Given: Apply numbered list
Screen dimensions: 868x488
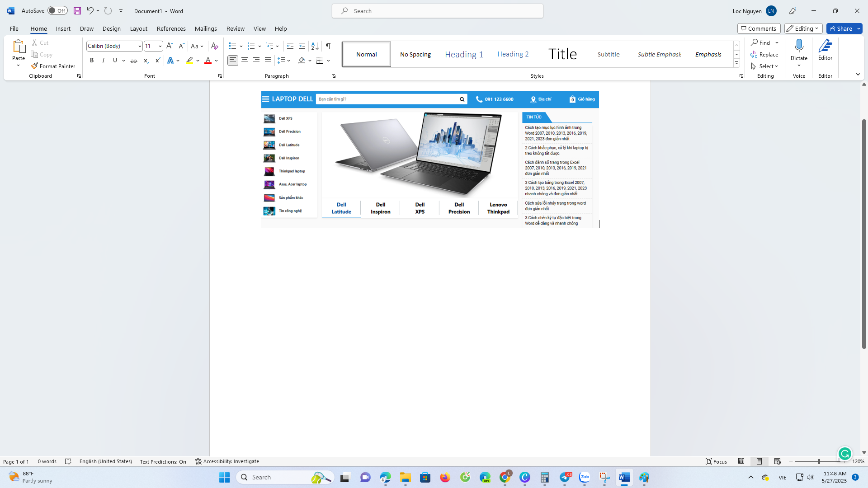Looking at the screenshot, I should pos(251,46).
